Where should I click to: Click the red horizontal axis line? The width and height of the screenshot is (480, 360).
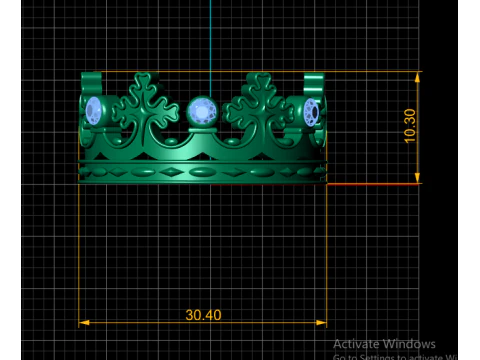[373, 184]
